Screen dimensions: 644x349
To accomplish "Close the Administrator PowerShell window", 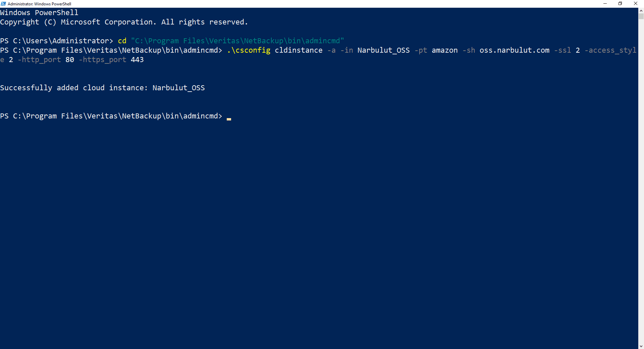I will (x=635, y=4).
